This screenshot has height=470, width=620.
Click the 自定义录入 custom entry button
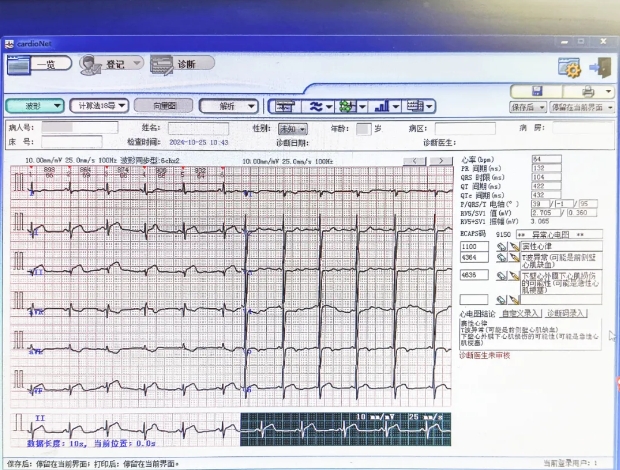[519, 314]
